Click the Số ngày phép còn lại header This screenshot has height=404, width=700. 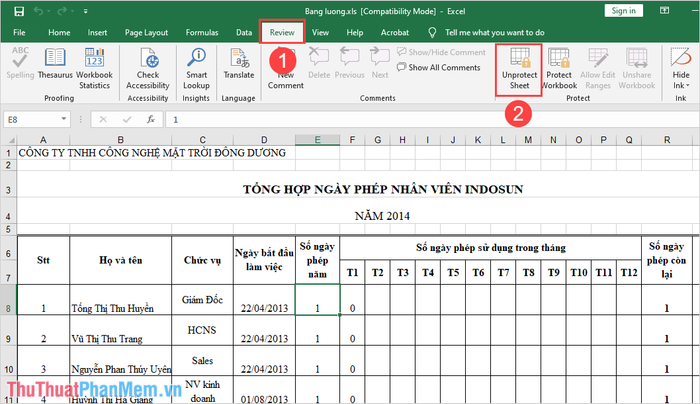click(x=667, y=260)
